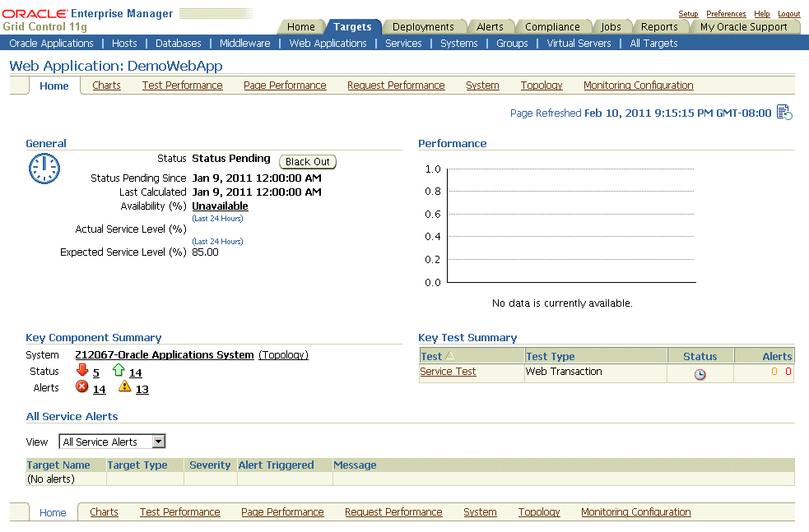Click the critical alerts red X icon

click(x=81, y=386)
